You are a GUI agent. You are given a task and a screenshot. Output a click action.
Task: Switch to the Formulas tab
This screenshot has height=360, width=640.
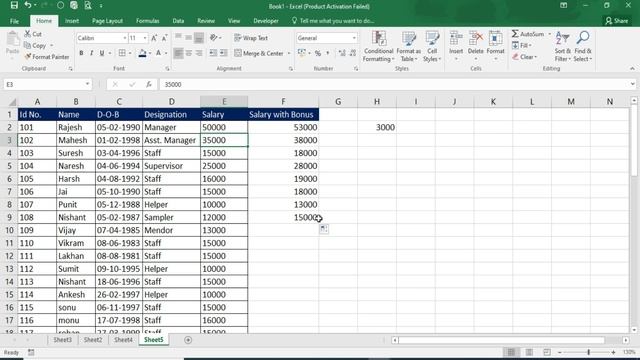pos(148,21)
